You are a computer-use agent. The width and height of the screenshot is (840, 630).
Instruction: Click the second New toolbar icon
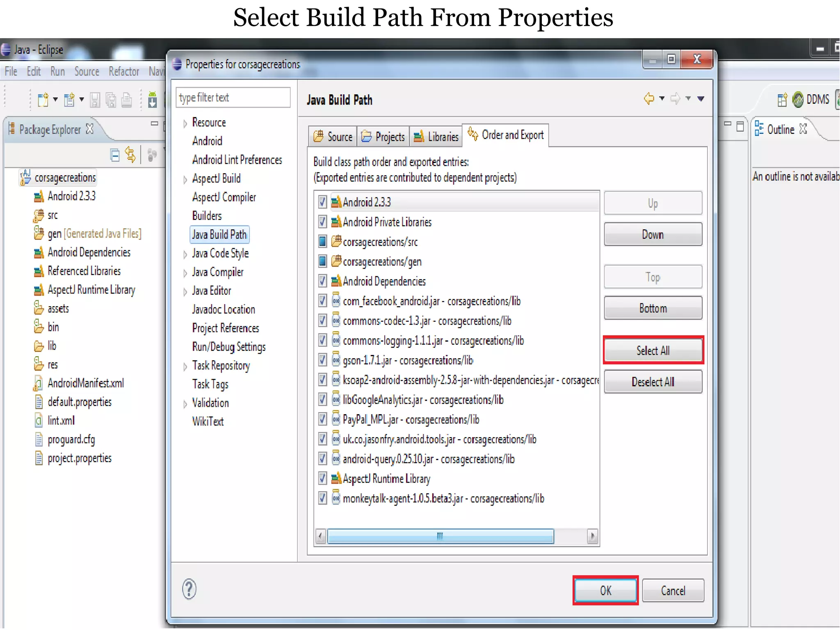[69, 100]
